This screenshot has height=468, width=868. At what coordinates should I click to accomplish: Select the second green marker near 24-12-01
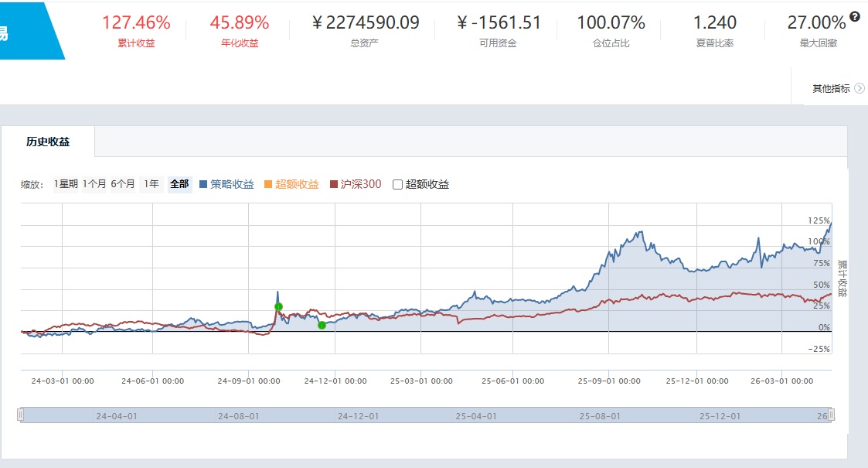[322, 325]
